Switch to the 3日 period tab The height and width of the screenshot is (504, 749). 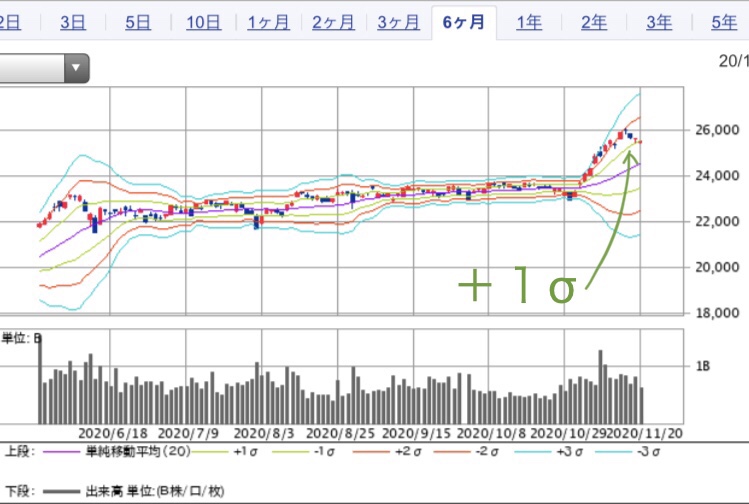coord(73,22)
